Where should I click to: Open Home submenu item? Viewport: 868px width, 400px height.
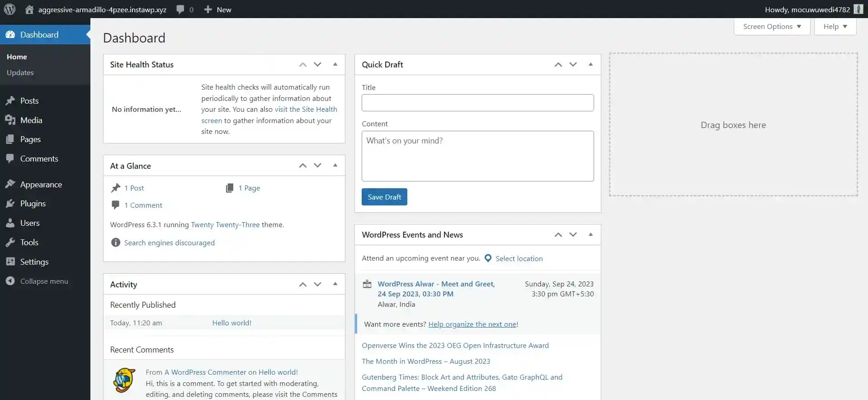coord(17,57)
